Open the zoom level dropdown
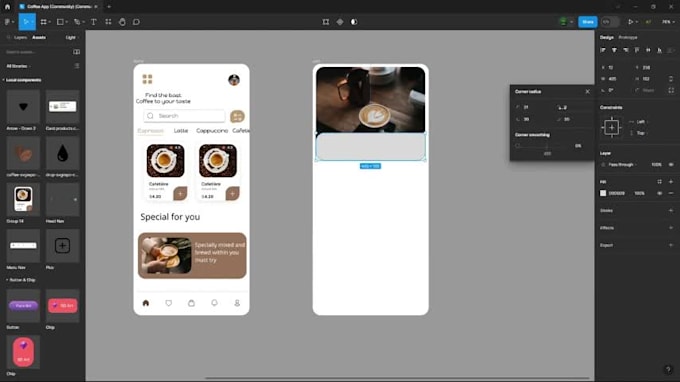This screenshot has height=382, width=680. pyautogui.click(x=668, y=22)
